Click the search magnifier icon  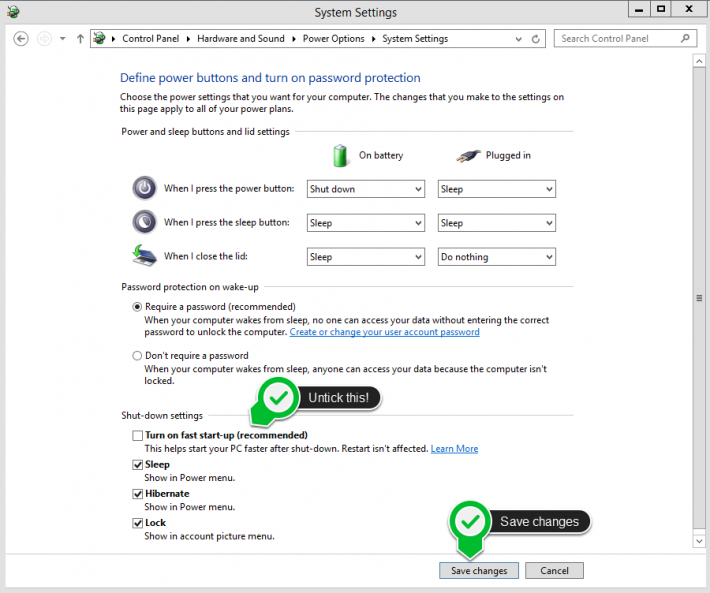click(x=686, y=38)
